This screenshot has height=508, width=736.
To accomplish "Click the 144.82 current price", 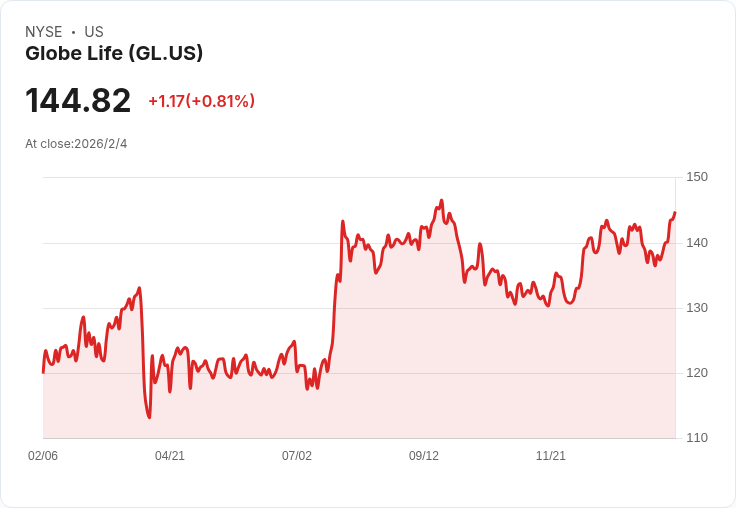I will pyautogui.click(x=78, y=100).
